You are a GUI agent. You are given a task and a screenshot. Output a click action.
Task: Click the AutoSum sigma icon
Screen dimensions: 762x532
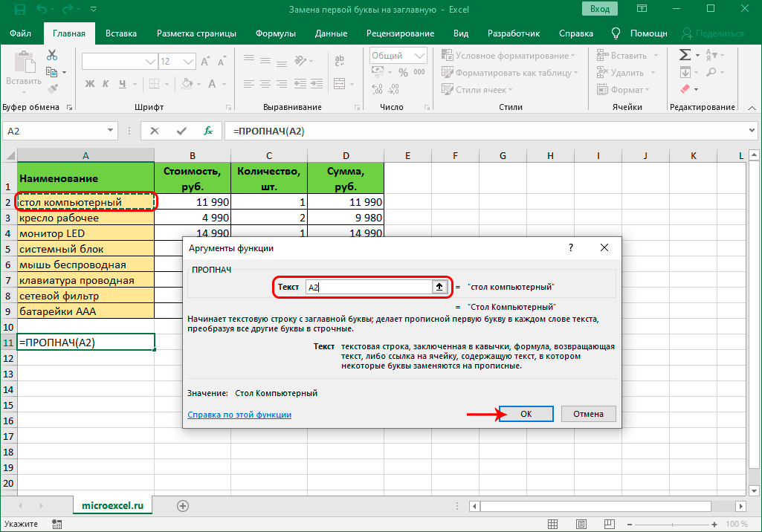pos(685,56)
